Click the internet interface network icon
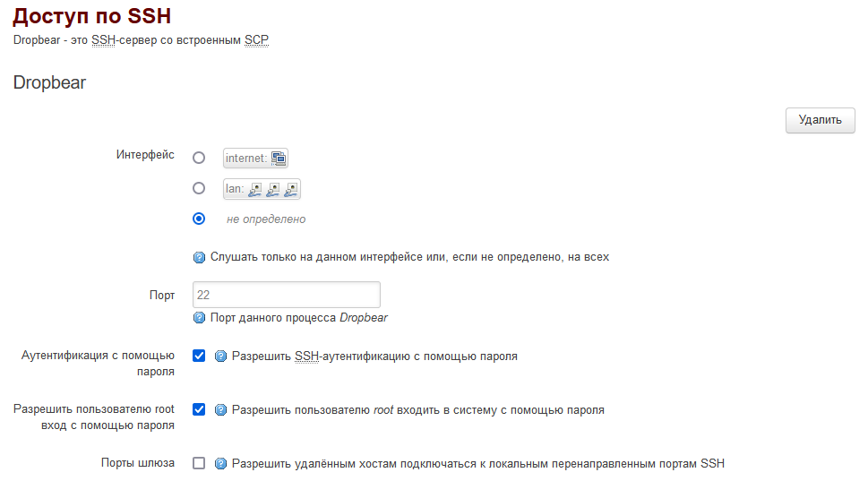Screen dimensions: 868x481 (279, 159)
